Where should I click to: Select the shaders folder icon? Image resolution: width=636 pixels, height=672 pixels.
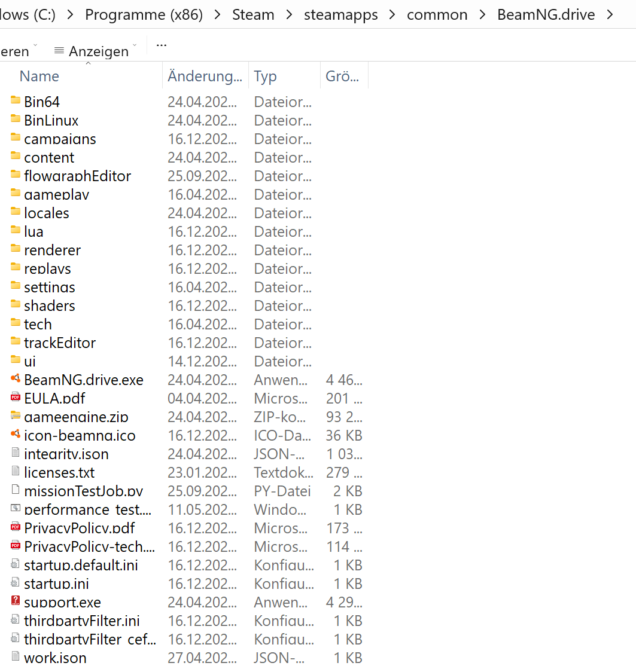click(x=16, y=304)
